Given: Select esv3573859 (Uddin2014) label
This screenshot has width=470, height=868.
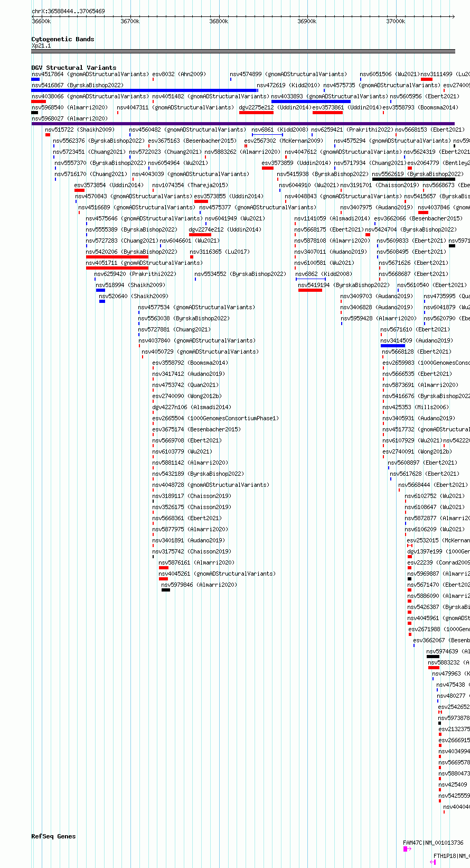Looking at the screenshot, I should point(297,163).
